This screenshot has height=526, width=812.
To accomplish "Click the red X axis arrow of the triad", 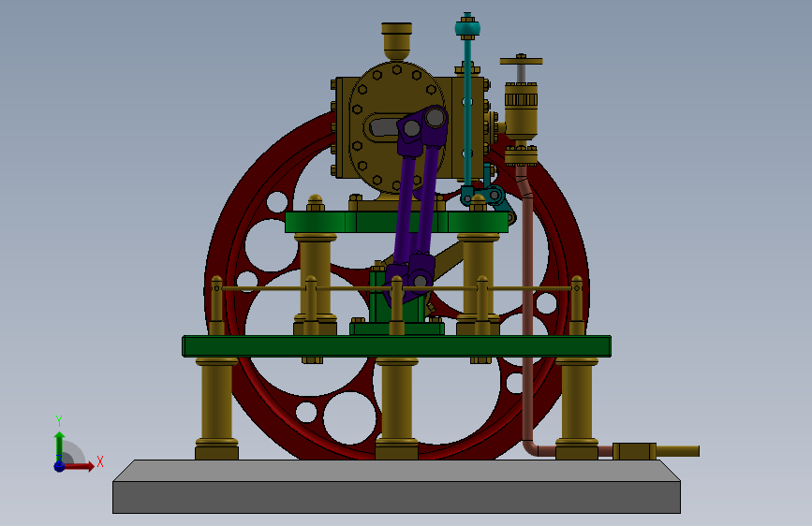I will click(x=81, y=466).
